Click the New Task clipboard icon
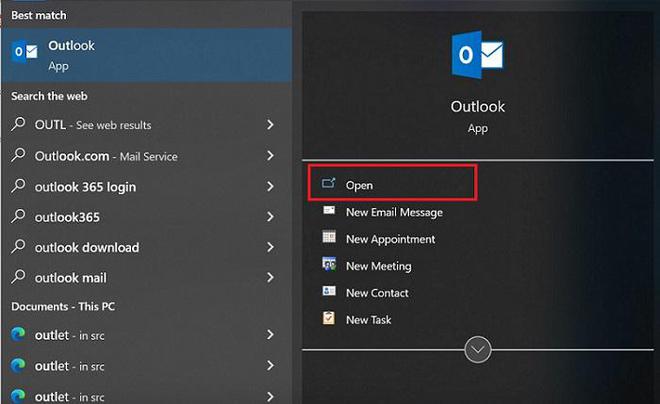Screen dimensions: 660x404 tap(329, 318)
